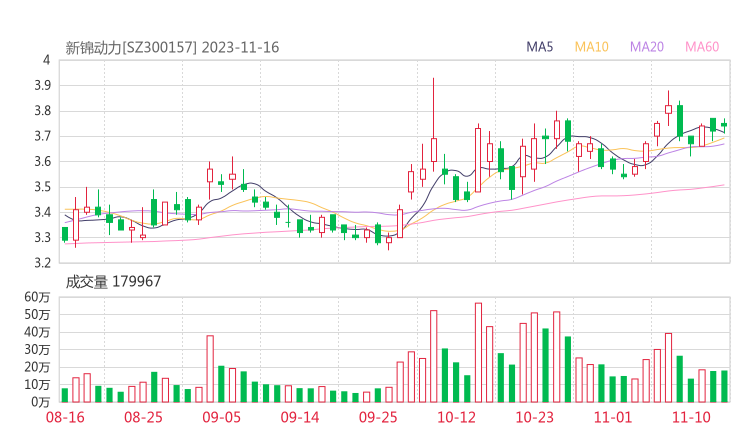This screenshot has width=740, height=440.
Task: Click the 3.5 price axis value
Action: (42, 187)
